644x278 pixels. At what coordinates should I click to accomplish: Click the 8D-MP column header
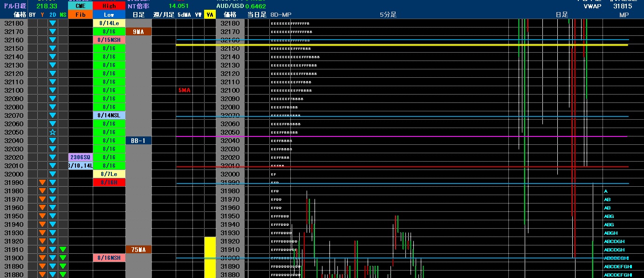281,15
